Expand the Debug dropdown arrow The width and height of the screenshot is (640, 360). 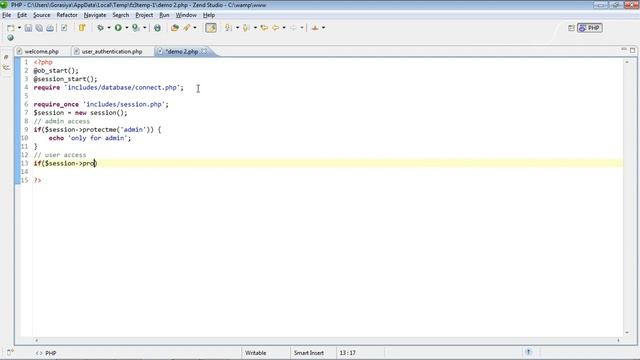point(109,28)
